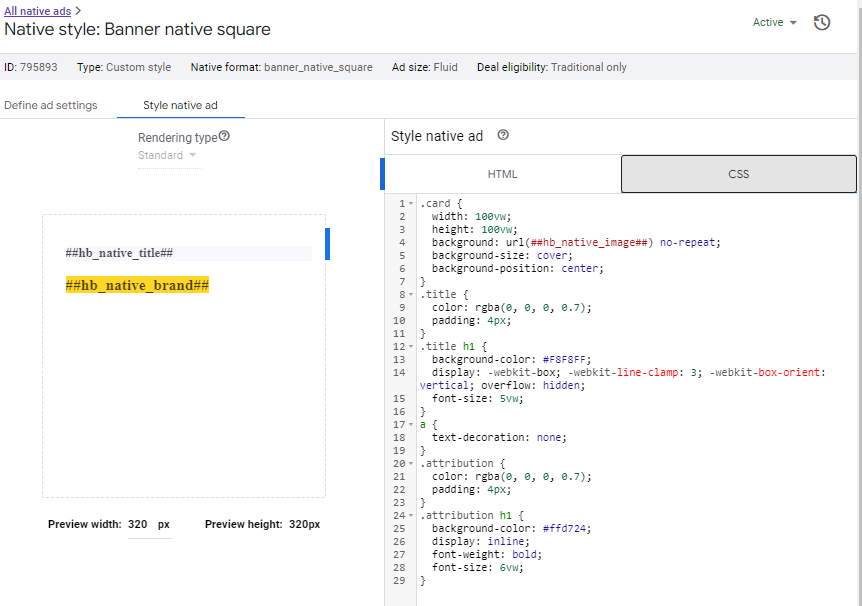Open the Standard rendering type dropdown
The height and width of the screenshot is (606, 862).
(167, 155)
